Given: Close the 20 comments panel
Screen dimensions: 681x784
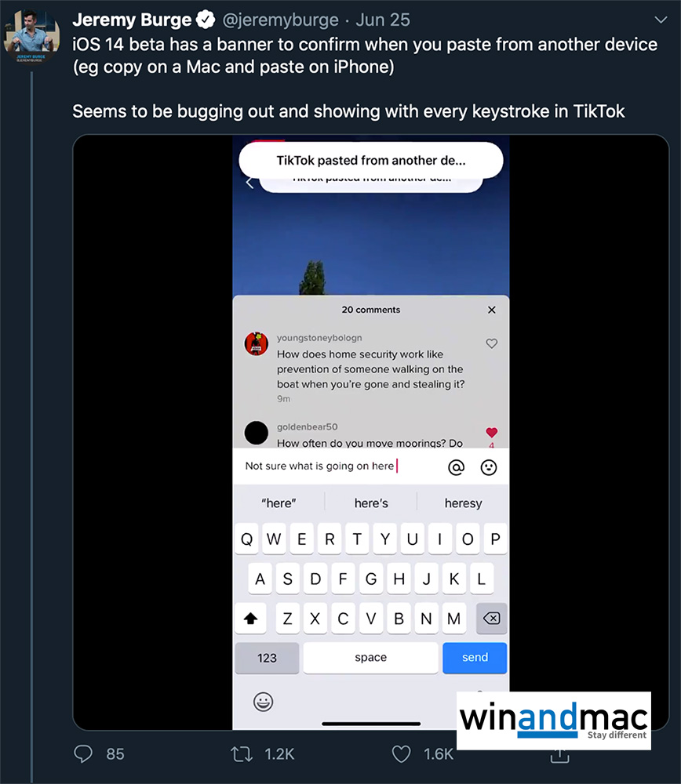Looking at the screenshot, I should [x=491, y=310].
